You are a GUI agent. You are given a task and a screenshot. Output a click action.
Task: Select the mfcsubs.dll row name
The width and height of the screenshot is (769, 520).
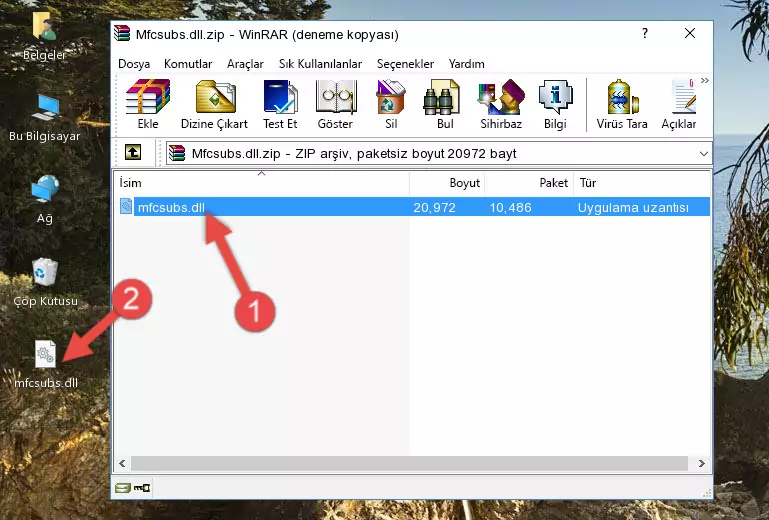pos(171,208)
